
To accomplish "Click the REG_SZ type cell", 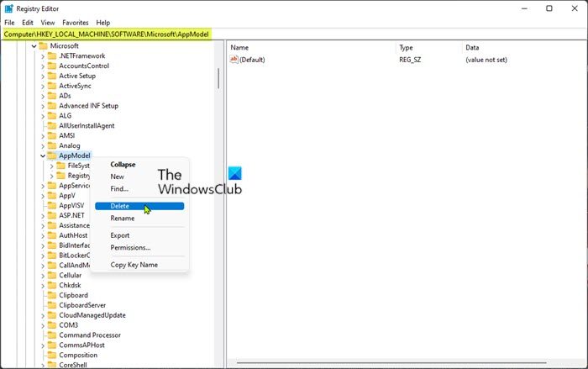I will 410,60.
